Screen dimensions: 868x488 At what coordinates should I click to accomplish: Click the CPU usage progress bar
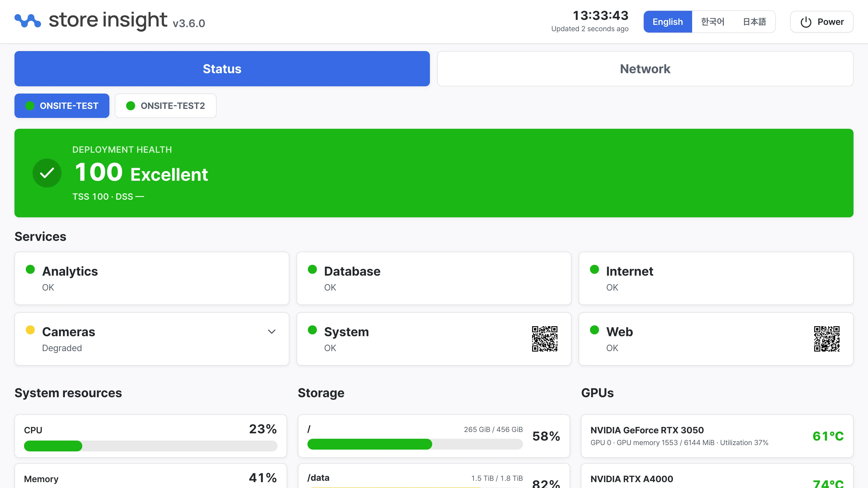click(151, 446)
